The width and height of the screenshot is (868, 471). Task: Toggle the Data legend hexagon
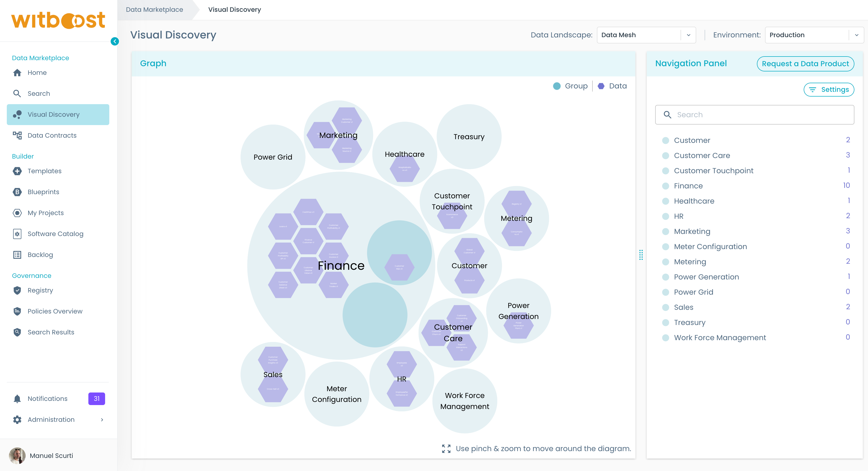(601, 86)
